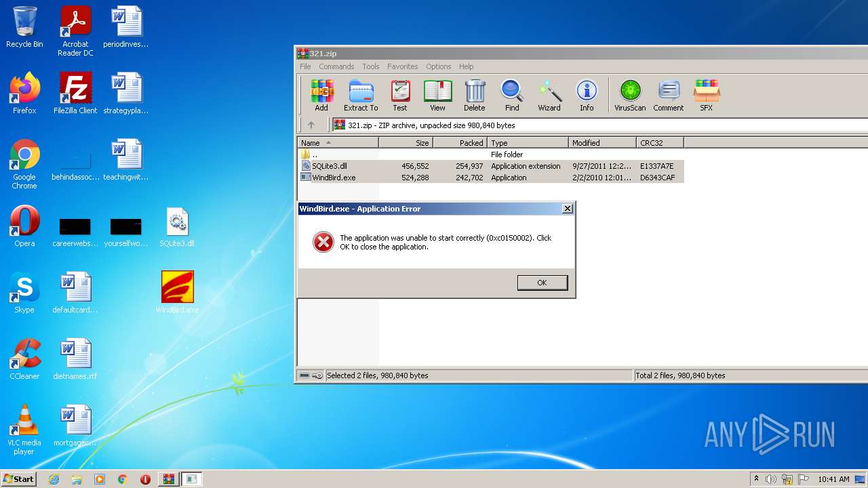Open the Find tool
This screenshot has width=868, height=488.
click(512, 96)
